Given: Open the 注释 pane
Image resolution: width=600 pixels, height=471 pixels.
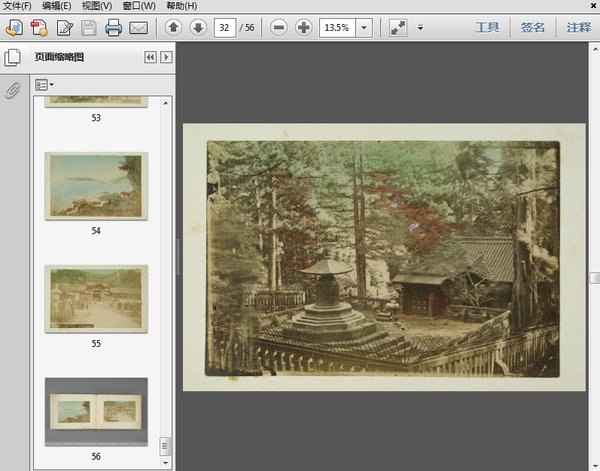Looking at the screenshot, I should (x=578, y=28).
